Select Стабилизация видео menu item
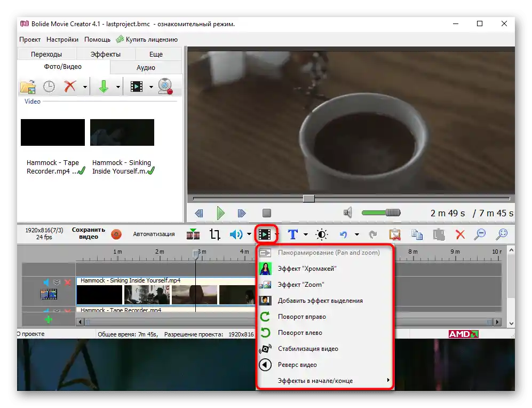 (x=325, y=349)
